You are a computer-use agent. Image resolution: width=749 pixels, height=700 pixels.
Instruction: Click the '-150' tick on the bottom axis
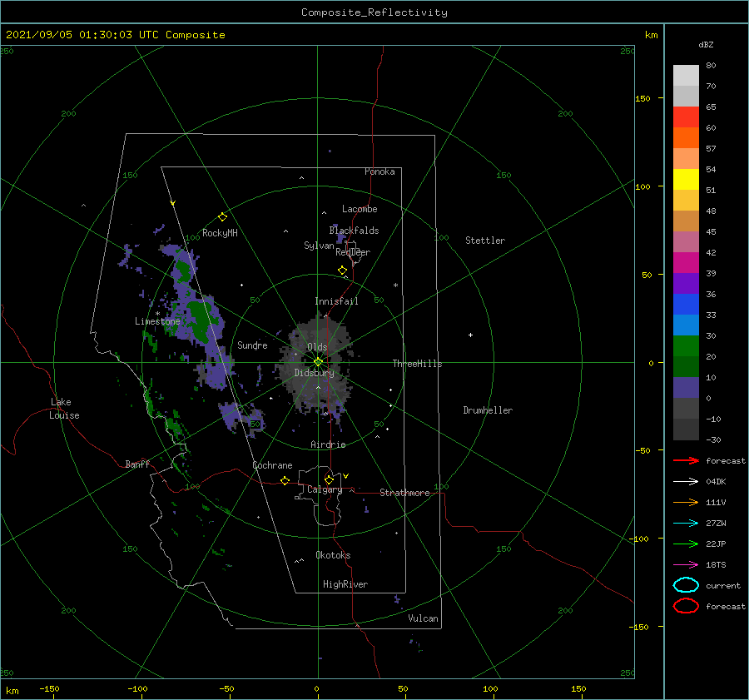tap(49, 688)
